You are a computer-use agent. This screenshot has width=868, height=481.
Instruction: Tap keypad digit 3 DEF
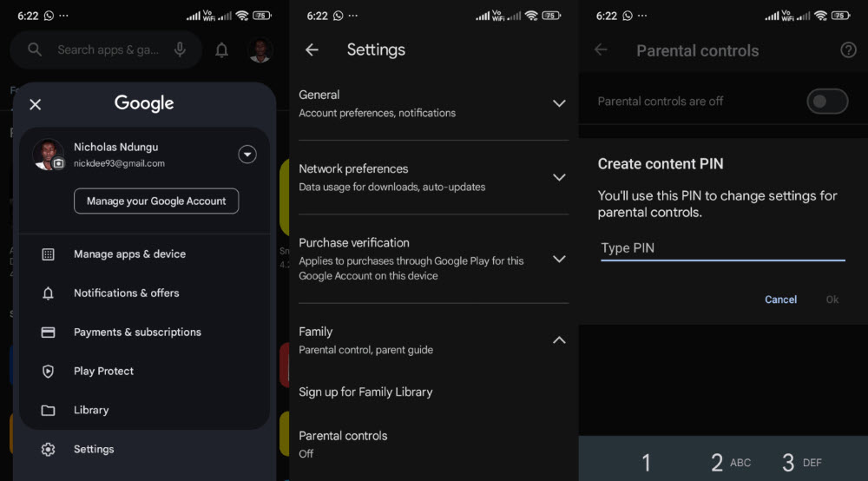pyautogui.click(x=801, y=463)
